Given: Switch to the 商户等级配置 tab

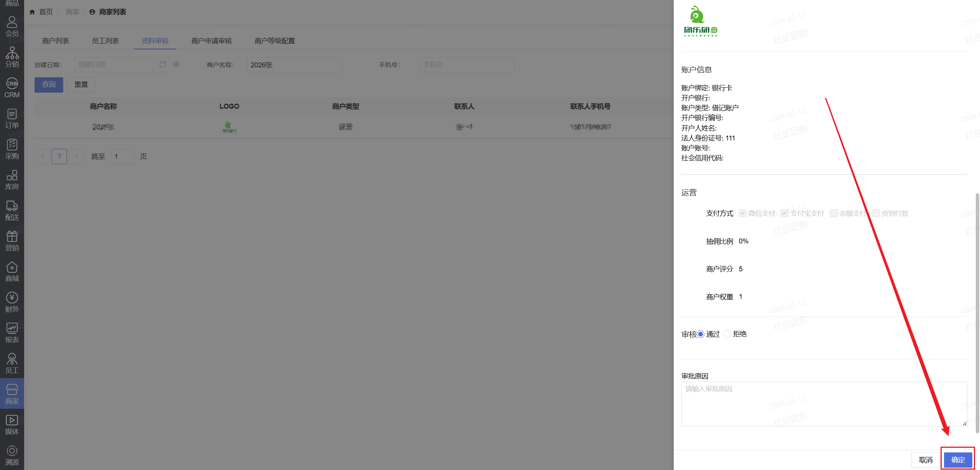Looking at the screenshot, I should 274,41.
